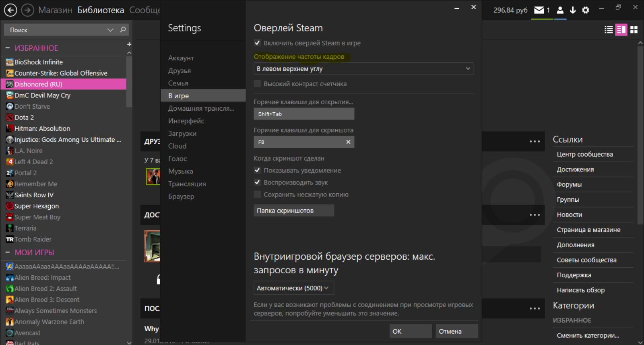Toggle show notification on screenshot
Image resolution: width=644 pixels, height=345 pixels.
pyautogui.click(x=257, y=170)
